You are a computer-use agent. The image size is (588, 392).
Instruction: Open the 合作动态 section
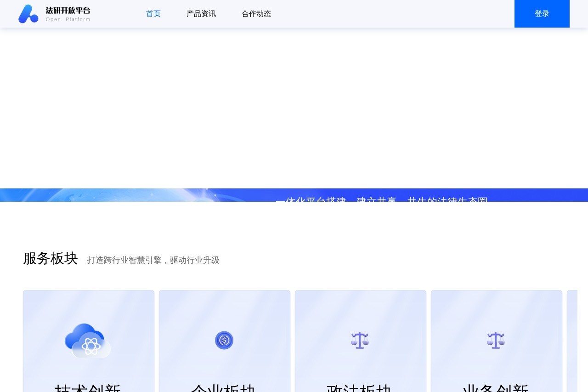click(x=256, y=14)
